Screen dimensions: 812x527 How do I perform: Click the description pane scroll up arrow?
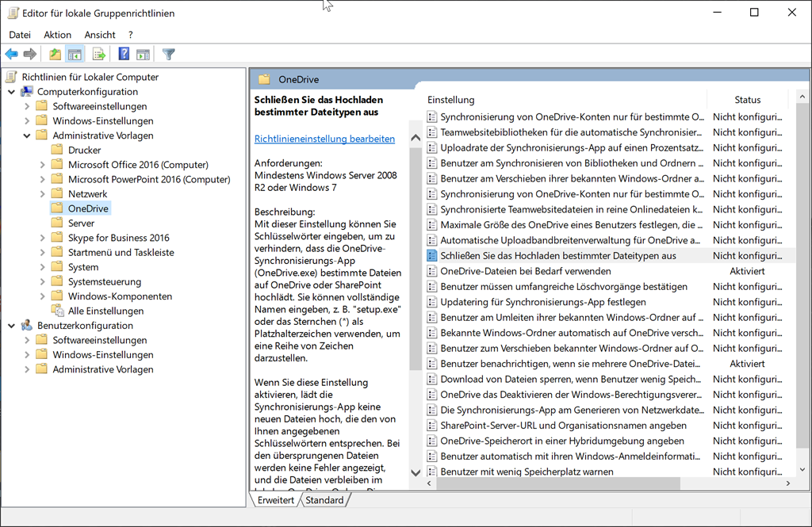[416, 138]
